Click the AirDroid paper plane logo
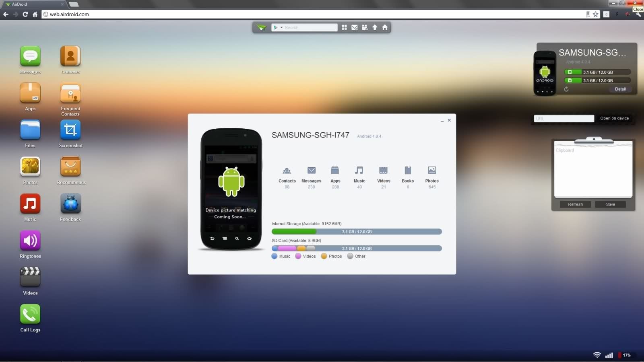644x362 pixels. 262,27
